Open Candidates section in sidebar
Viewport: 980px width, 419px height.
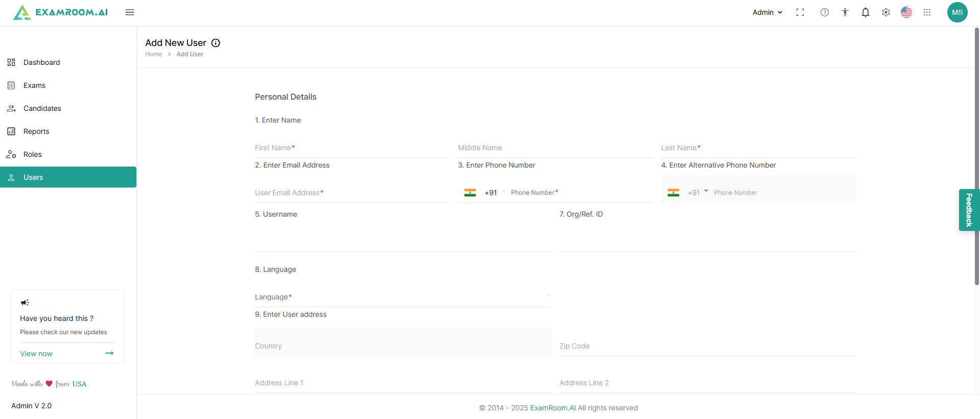[x=42, y=108]
